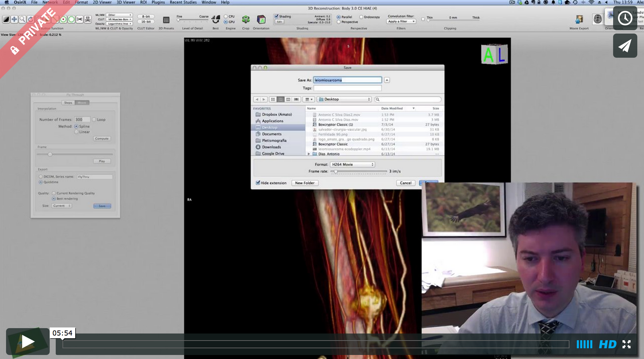Open the Convolution filter dropdown
The width and height of the screenshot is (644, 359).
coord(401,21)
